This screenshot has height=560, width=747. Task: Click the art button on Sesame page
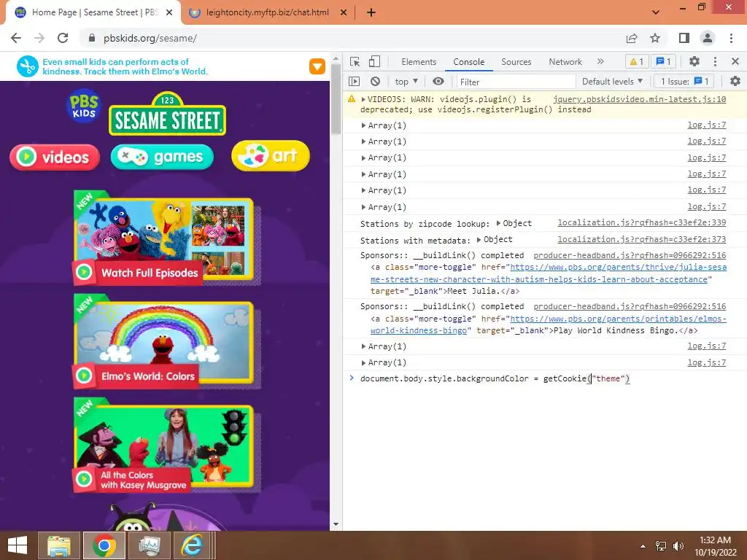(271, 155)
